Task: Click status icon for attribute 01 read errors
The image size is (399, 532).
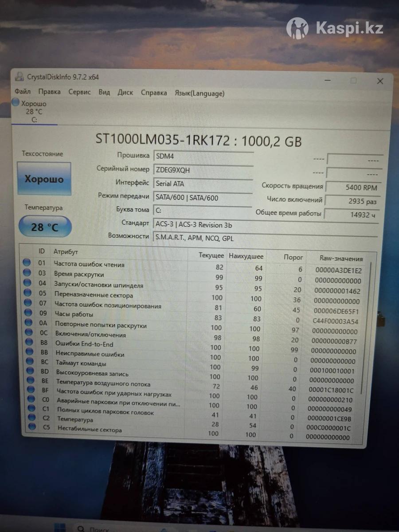Action: [x=27, y=262]
